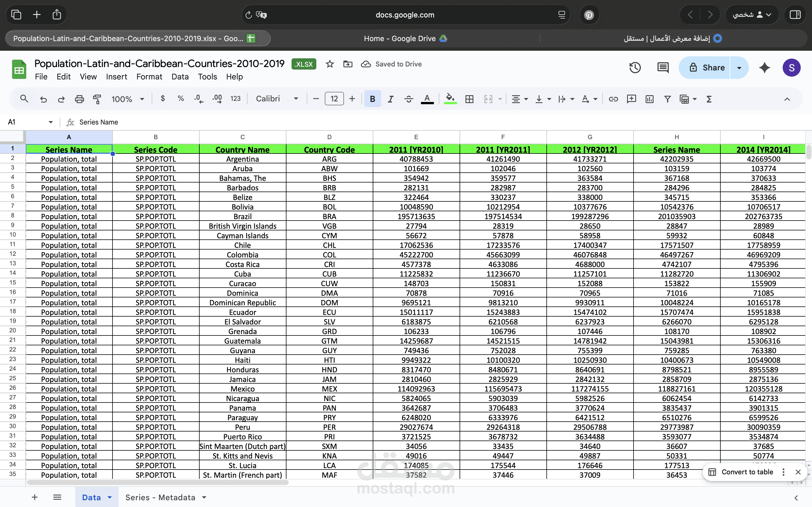Image resolution: width=812 pixels, height=507 pixels.
Task: Open the comments panel icon
Action: pyautogui.click(x=663, y=68)
